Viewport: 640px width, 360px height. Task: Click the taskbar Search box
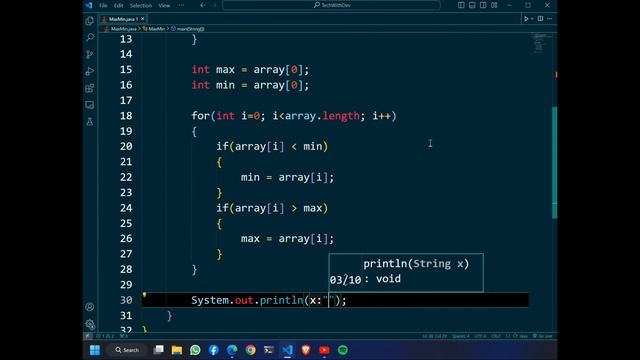coord(127,350)
